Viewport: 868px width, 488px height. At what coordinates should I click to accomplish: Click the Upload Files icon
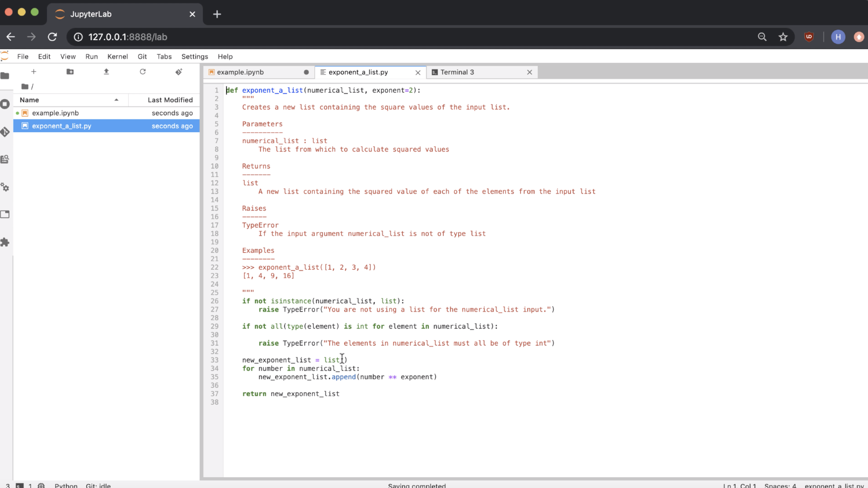coord(106,72)
